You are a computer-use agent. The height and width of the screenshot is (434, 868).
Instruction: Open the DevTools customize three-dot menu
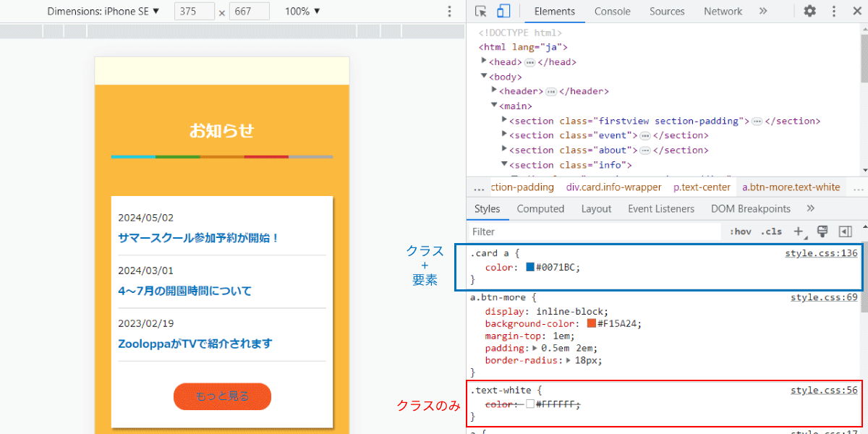[834, 11]
